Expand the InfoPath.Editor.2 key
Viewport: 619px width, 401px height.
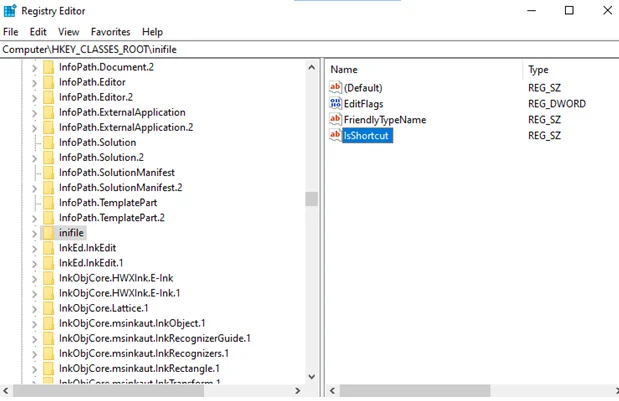[x=34, y=98]
